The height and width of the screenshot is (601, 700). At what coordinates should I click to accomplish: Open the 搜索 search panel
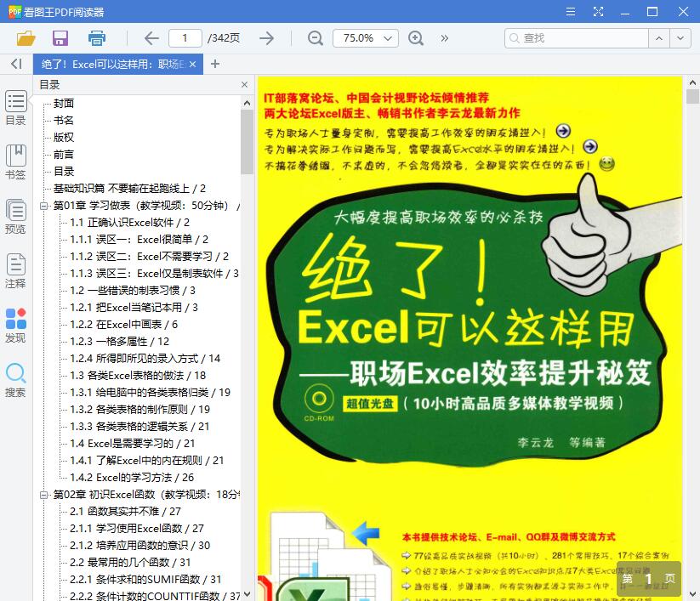point(15,380)
